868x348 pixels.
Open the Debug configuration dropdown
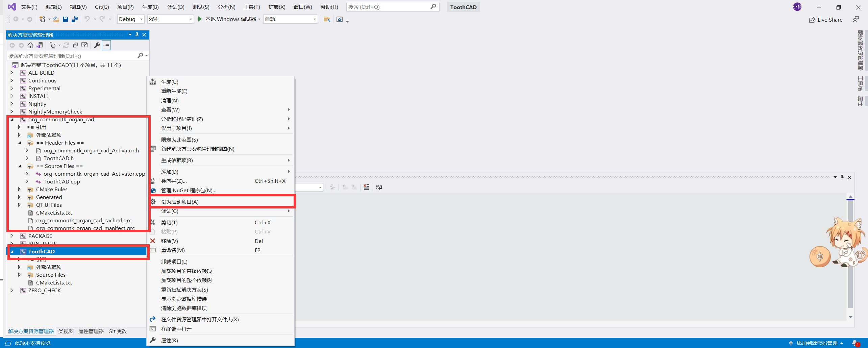coord(131,19)
